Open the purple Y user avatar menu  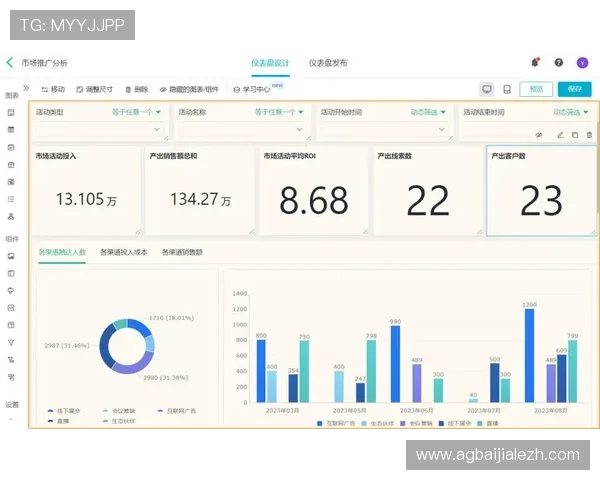[x=582, y=63]
